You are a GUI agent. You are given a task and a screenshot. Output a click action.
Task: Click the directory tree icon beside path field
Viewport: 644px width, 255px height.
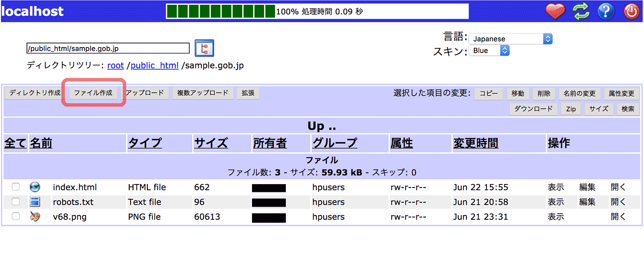click(204, 48)
